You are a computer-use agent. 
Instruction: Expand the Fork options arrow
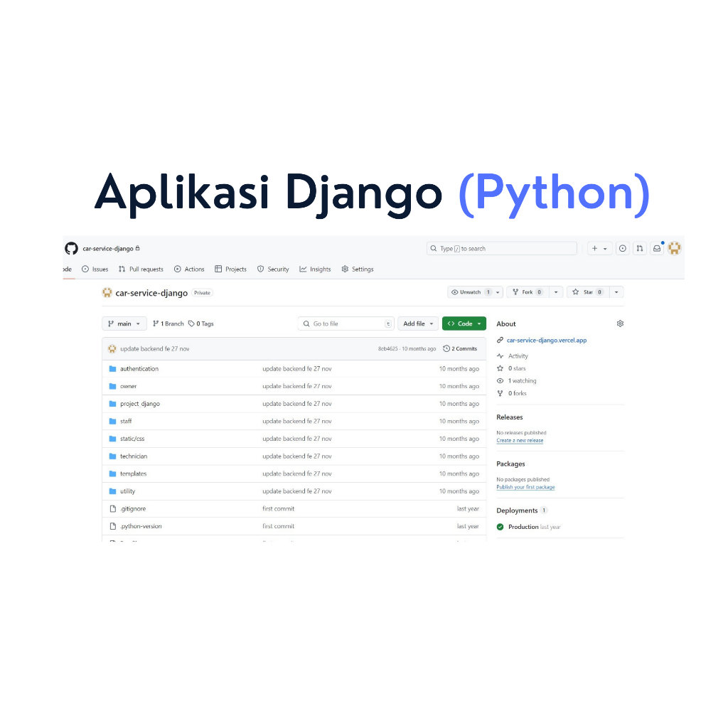[x=556, y=292]
